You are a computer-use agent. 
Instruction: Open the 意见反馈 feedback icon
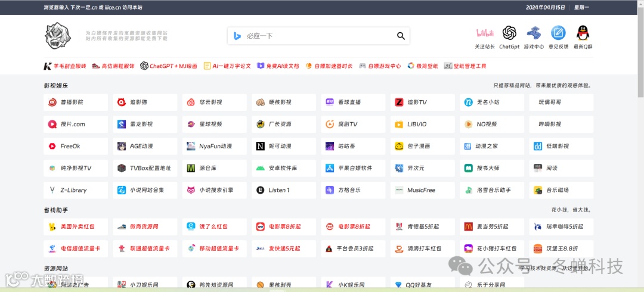point(558,33)
